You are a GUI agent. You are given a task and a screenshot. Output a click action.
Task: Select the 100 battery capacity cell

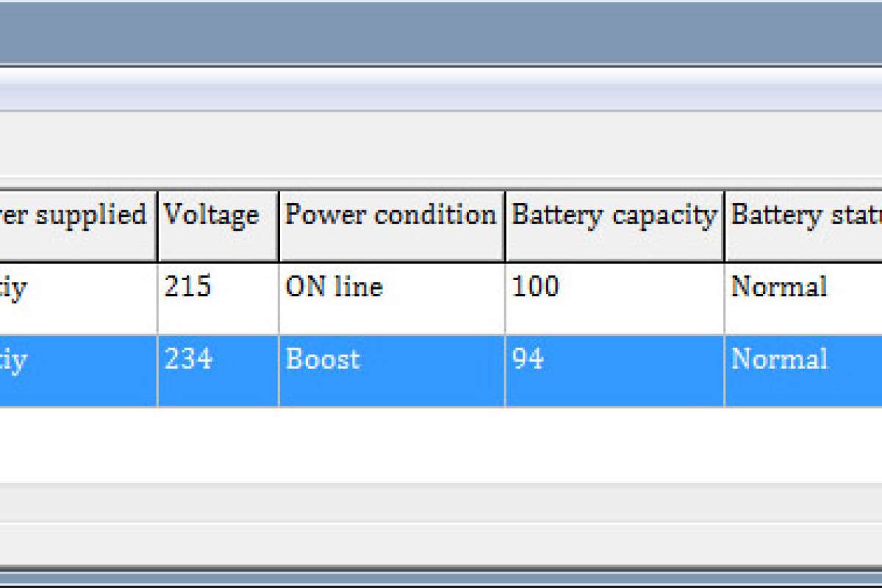click(535, 287)
